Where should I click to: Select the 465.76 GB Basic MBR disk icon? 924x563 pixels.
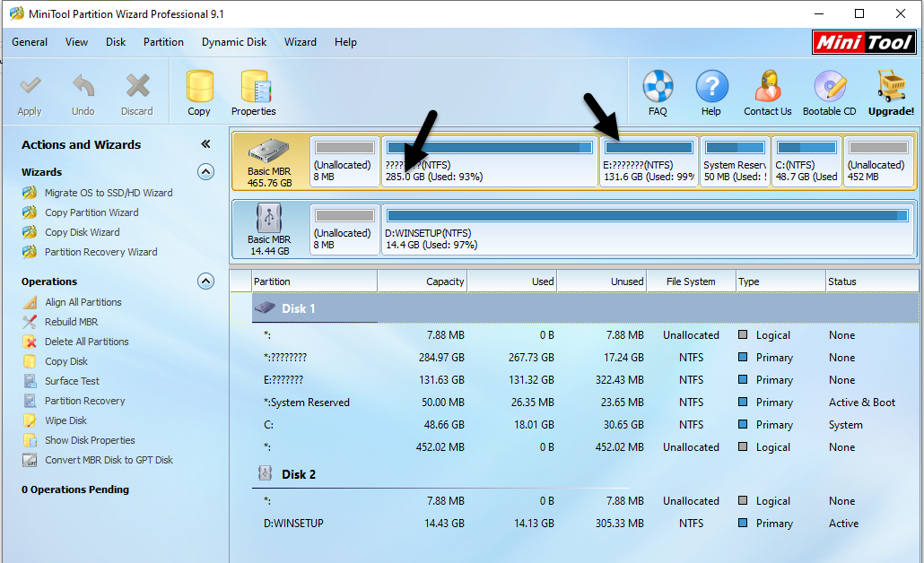pyautogui.click(x=269, y=152)
